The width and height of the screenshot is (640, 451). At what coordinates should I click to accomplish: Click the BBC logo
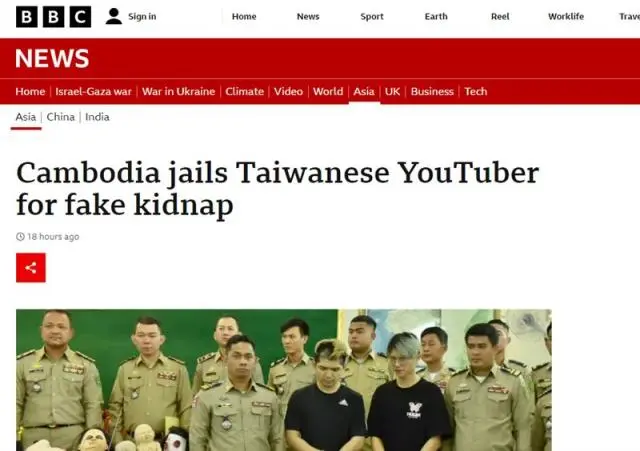pos(53,17)
